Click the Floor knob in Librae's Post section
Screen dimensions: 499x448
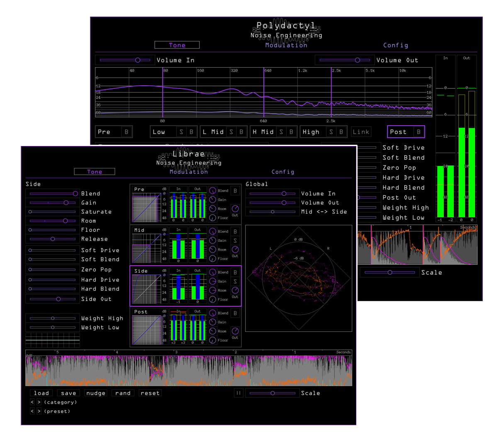coord(213,340)
